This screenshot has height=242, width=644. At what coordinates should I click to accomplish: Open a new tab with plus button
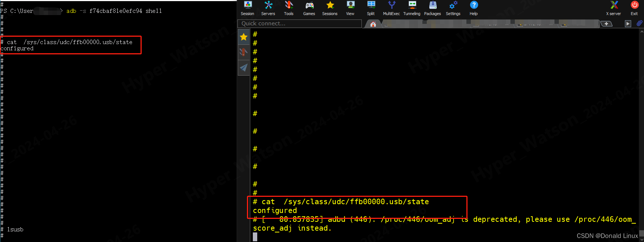[x=607, y=24]
